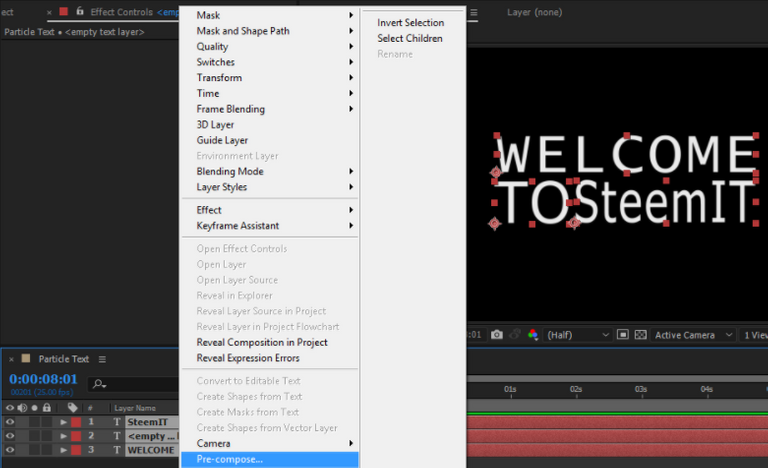Open the Layer Styles submenu
This screenshot has height=468, width=768.
(x=270, y=187)
